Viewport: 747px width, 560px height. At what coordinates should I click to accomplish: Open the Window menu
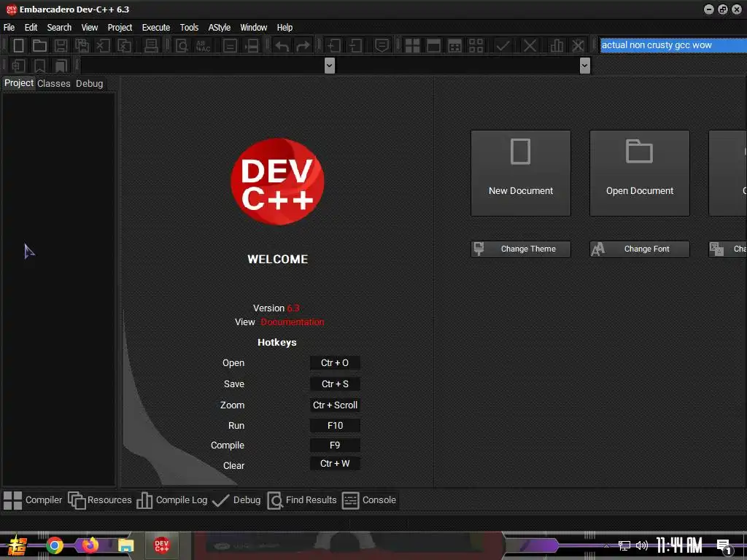tap(253, 28)
